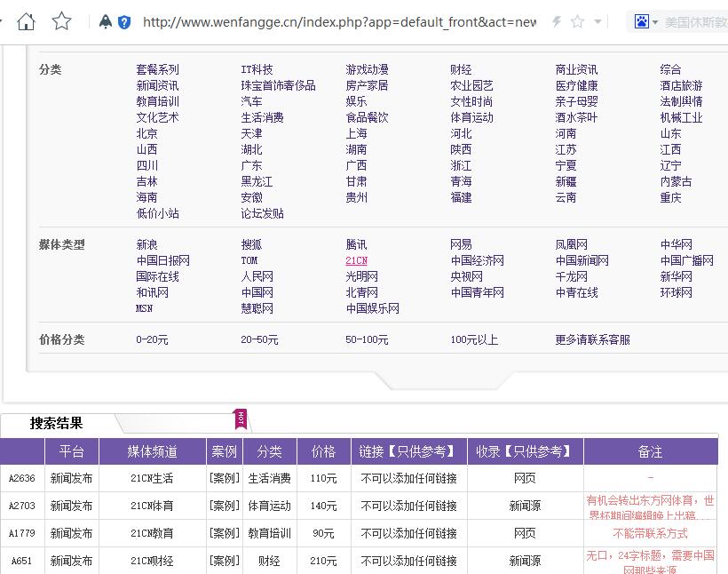
Task: Click the 价格 column header
Action: pos(324,451)
